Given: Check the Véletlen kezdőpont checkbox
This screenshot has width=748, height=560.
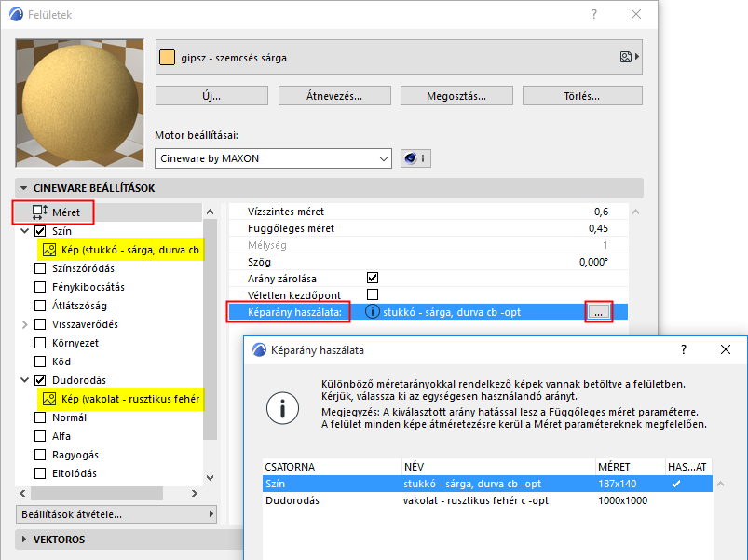Looking at the screenshot, I should [x=373, y=294].
